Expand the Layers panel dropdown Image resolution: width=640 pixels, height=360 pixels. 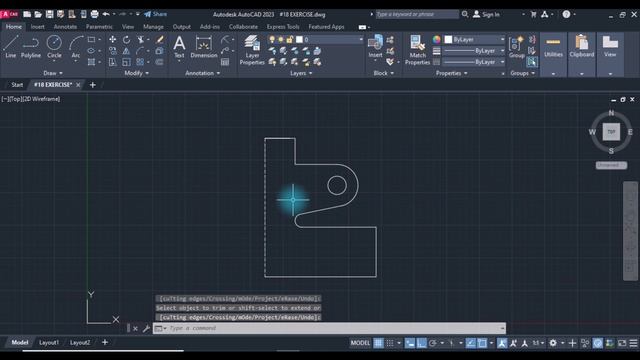point(301,73)
